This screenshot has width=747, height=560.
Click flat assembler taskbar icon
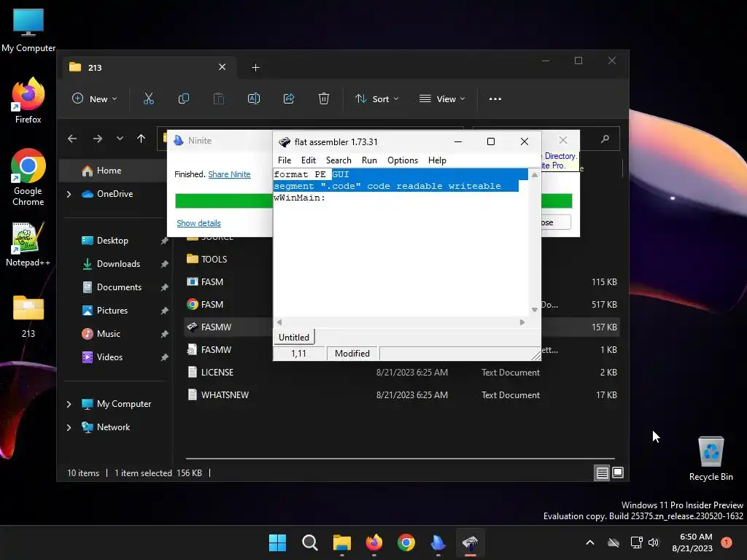click(x=471, y=542)
